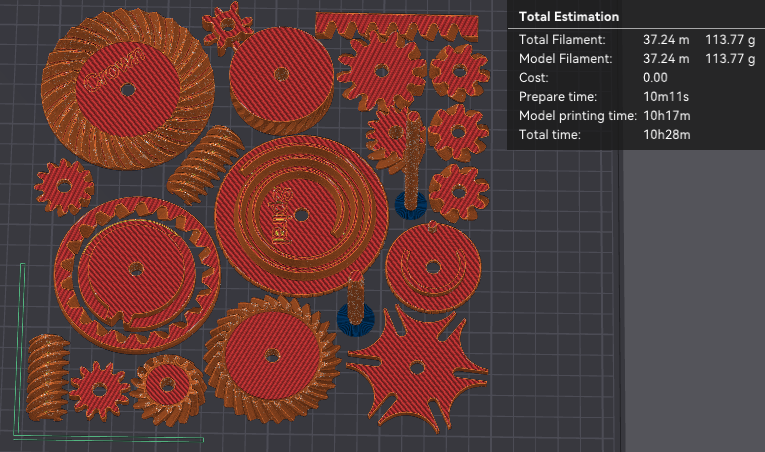Select the small gear left of the rack
The width and height of the screenshot is (765, 452).
click(227, 25)
